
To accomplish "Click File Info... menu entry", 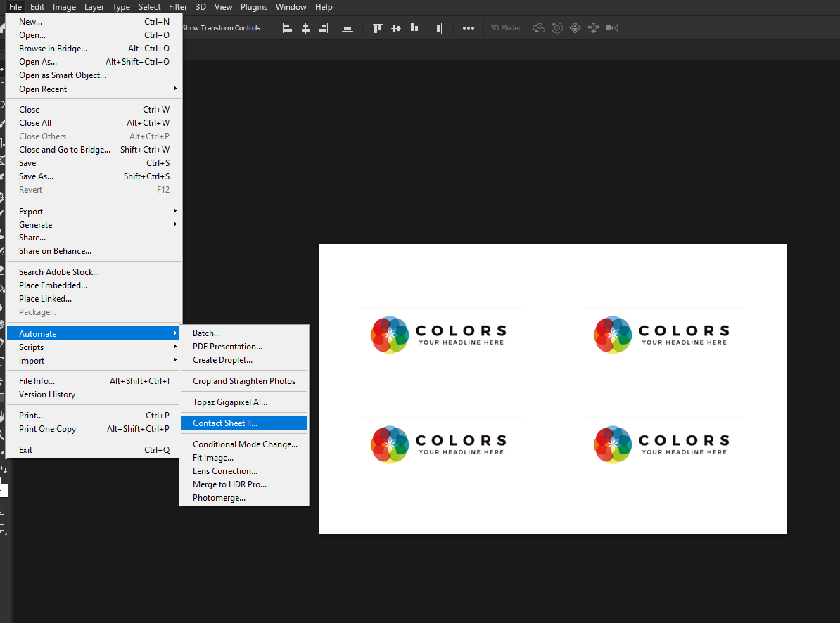I will click(94, 380).
